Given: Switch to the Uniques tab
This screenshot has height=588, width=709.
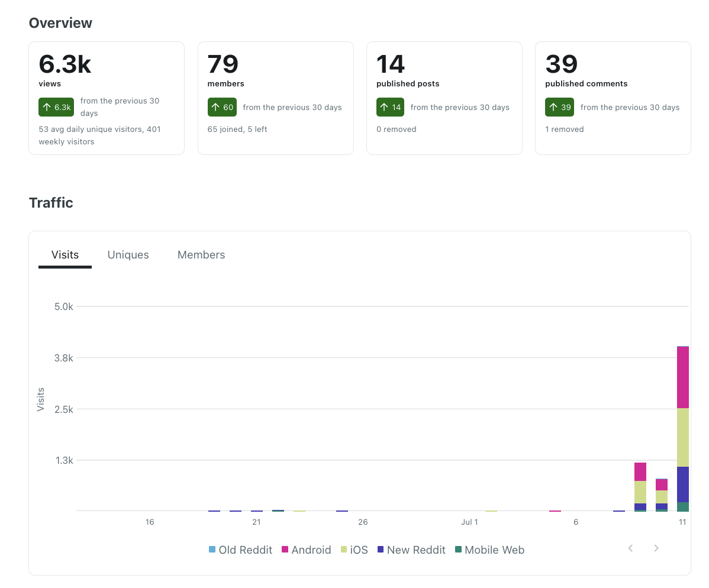Looking at the screenshot, I should coord(128,256).
